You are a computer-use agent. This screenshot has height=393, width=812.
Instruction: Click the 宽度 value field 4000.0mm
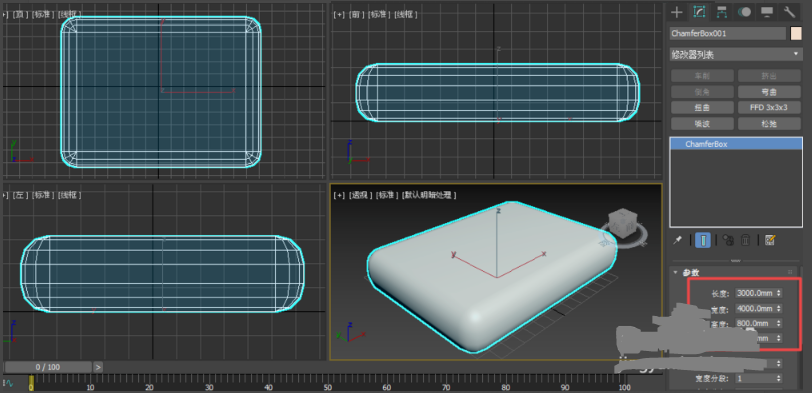pyautogui.click(x=754, y=309)
